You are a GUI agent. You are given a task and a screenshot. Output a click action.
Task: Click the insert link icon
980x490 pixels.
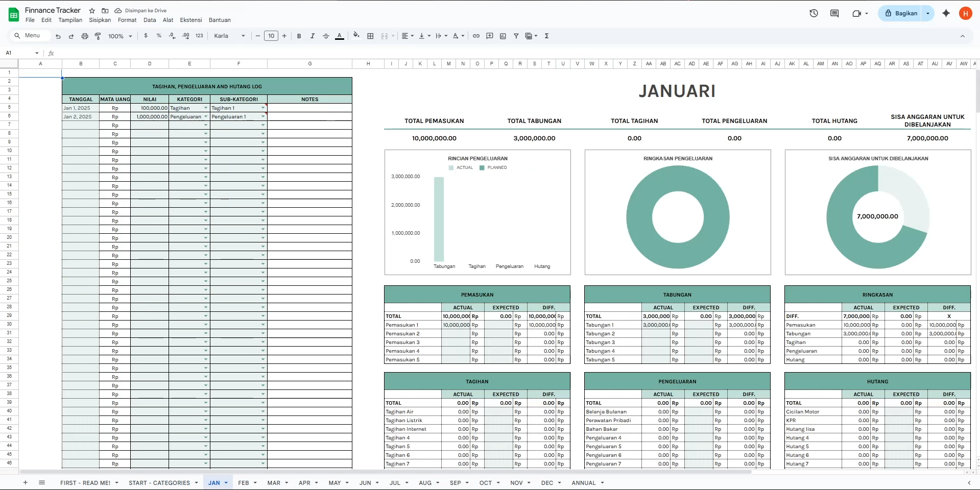476,36
